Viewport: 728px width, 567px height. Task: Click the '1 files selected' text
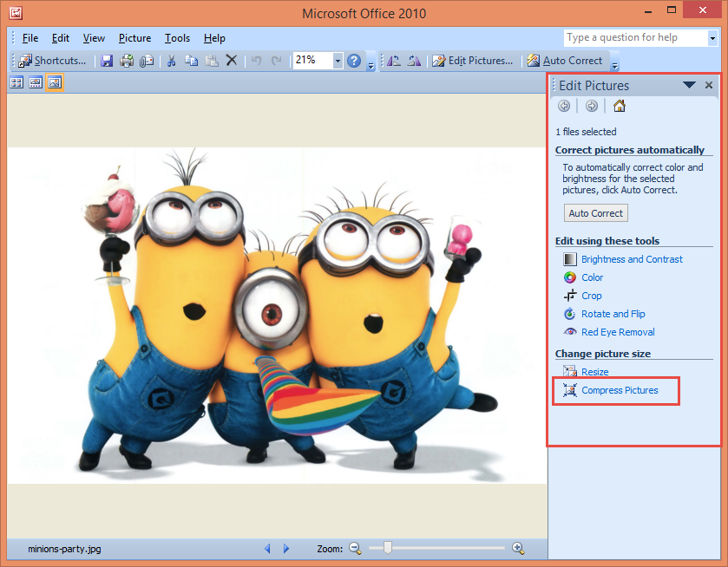tap(586, 132)
